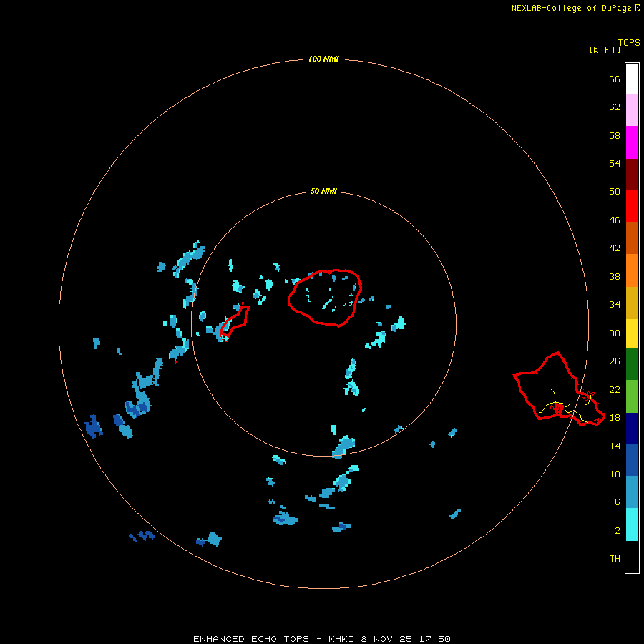Click the '42' legend value

[x=615, y=248]
